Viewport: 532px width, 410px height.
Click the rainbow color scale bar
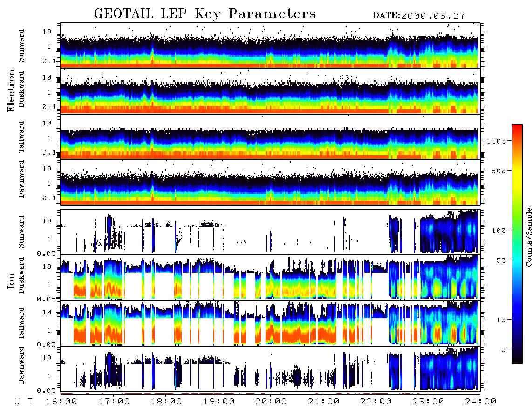click(x=517, y=244)
